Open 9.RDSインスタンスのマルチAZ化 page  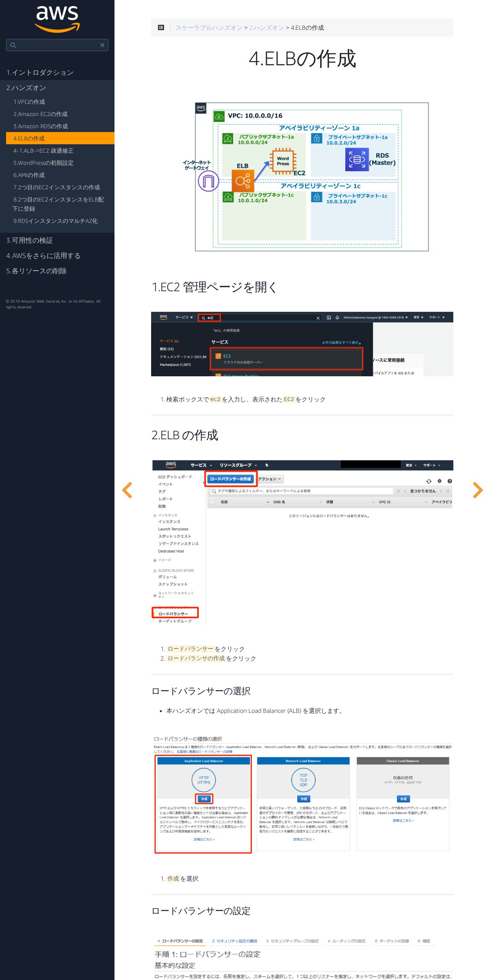pyautogui.click(x=56, y=221)
